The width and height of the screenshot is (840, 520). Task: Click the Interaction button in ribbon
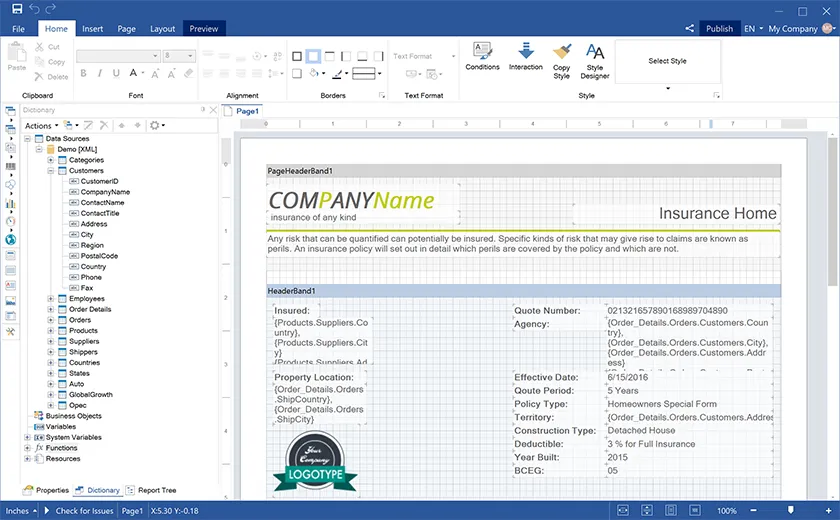525,56
